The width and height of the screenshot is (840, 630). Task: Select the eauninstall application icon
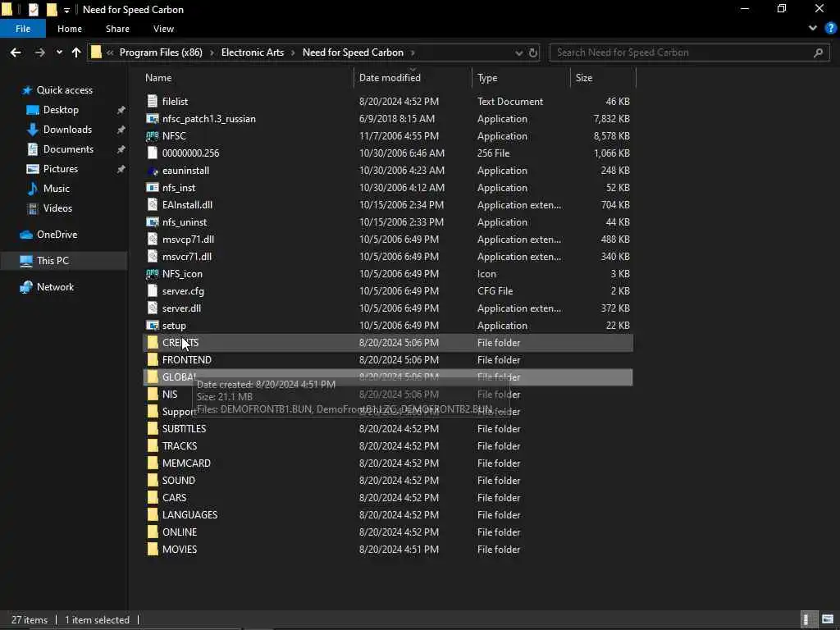click(x=153, y=171)
